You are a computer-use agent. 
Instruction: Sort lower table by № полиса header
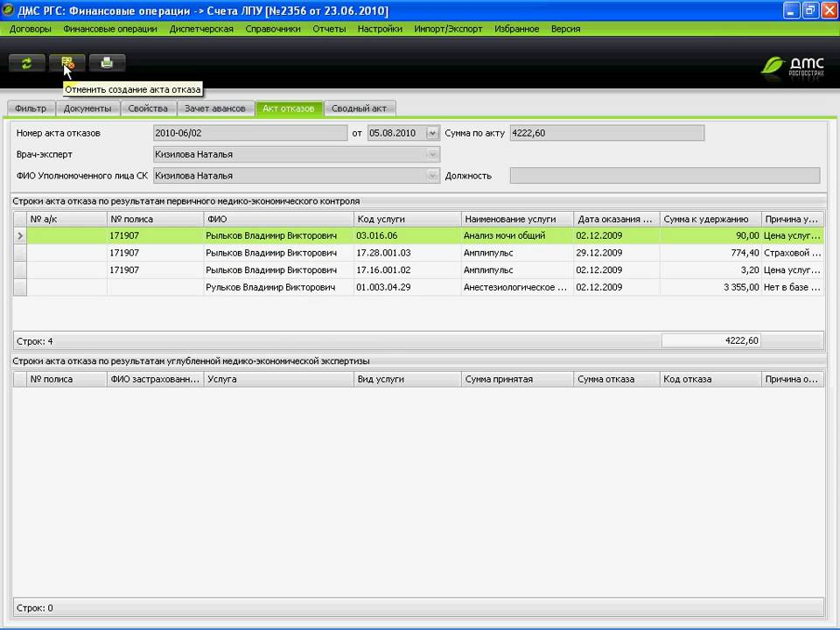(x=66, y=379)
